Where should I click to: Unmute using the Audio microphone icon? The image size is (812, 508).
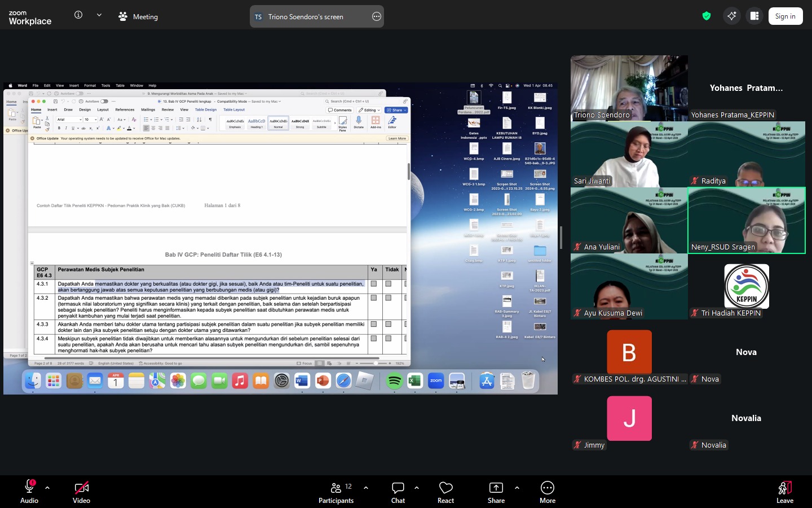click(29, 488)
